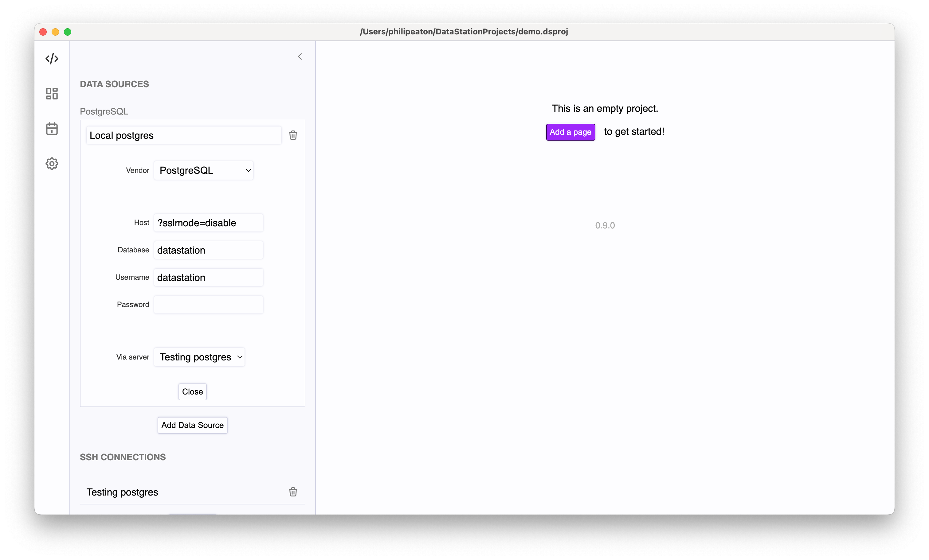
Task: Click Add Data Source button
Action: coord(192,425)
